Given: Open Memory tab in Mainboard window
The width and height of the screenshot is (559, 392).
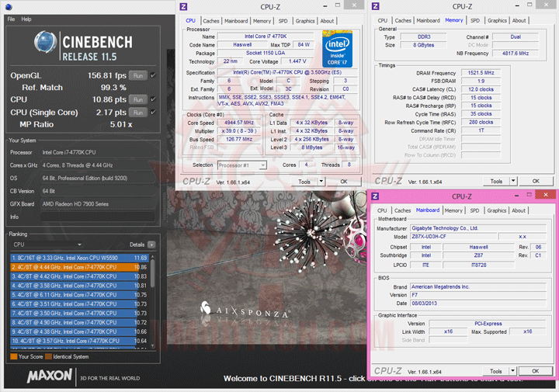Looking at the screenshot, I should pos(453,210).
